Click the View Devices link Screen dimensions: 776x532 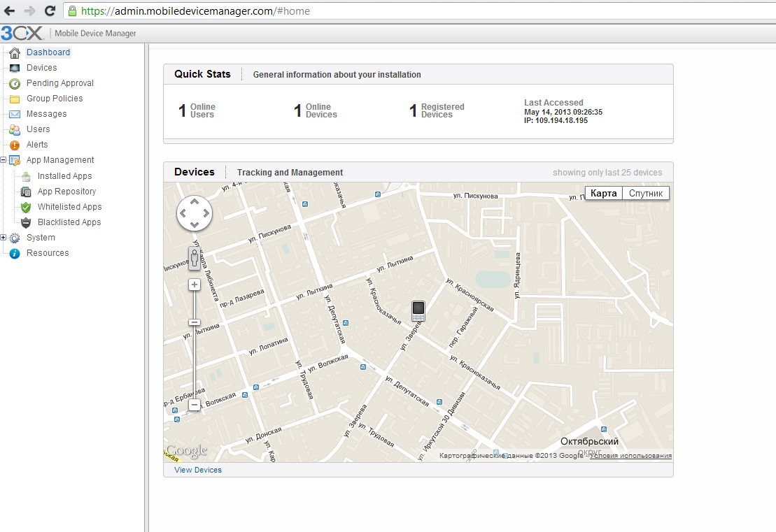tap(198, 470)
